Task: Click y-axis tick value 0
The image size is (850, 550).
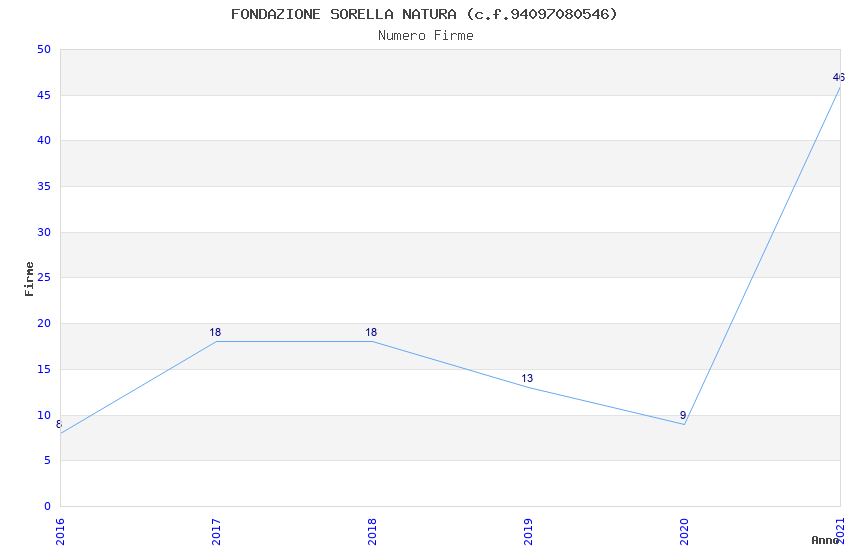Action: [x=48, y=506]
